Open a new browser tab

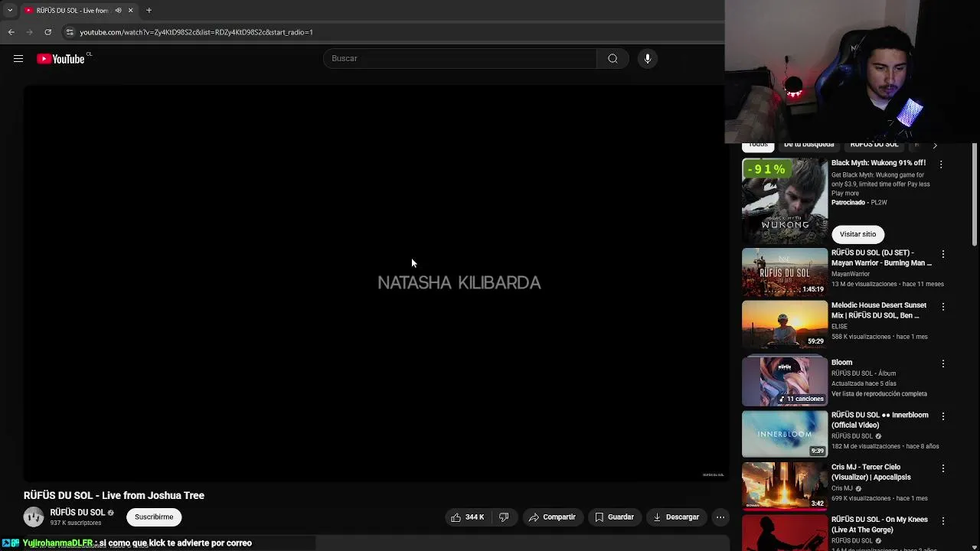pyautogui.click(x=149, y=10)
